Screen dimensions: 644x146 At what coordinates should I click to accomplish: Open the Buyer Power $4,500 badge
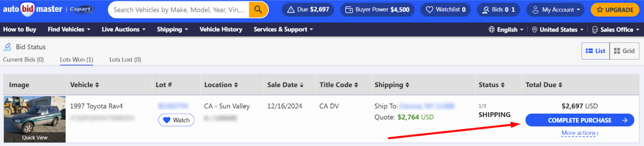[377, 10]
